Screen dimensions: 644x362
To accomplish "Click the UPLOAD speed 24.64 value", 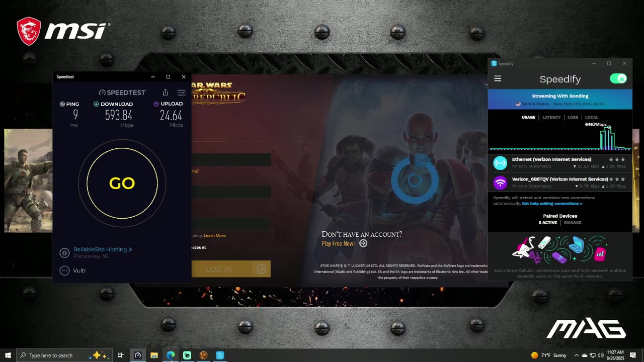I will coord(171,116).
